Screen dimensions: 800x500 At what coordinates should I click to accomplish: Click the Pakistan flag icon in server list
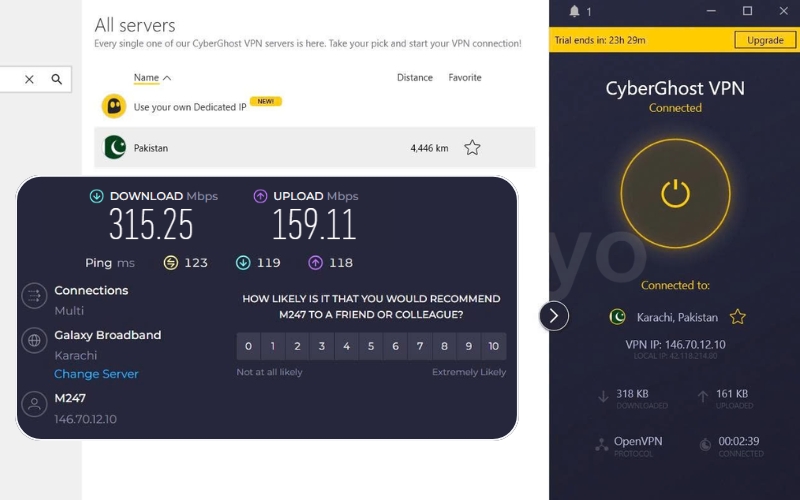[x=115, y=147]
